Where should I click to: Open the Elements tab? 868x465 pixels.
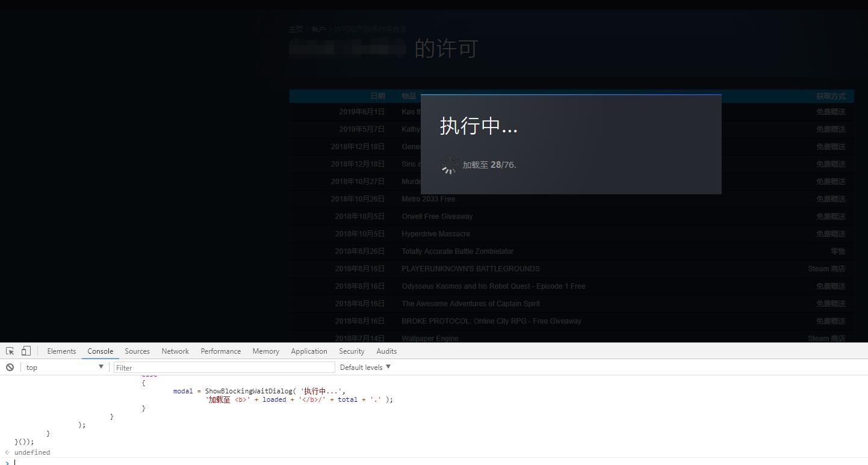[x=61, y=351]
